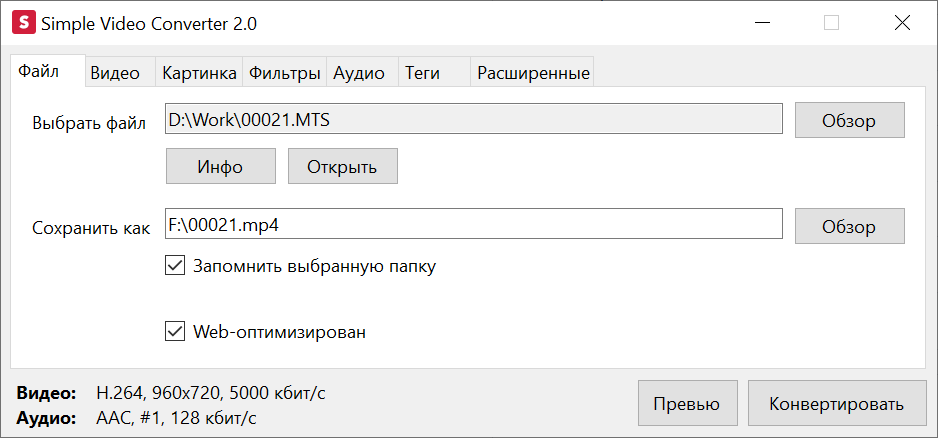Screen dimensions: 938x438
Task: Click the Открыть button
Action: pos(342,166)
